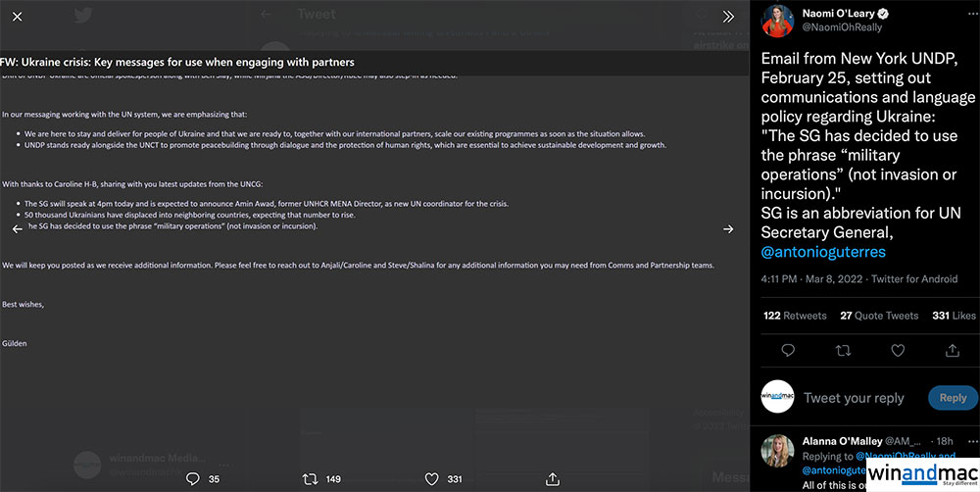Collapse the tweet sidebar with double chevron

tap(728, 17)
